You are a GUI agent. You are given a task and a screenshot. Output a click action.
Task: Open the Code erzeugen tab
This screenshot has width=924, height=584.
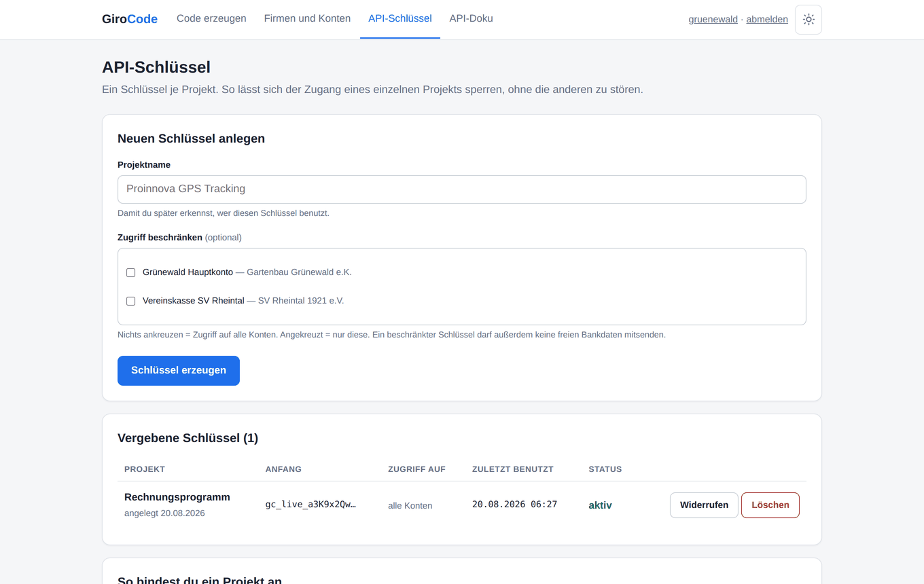(x=211, y=19)
